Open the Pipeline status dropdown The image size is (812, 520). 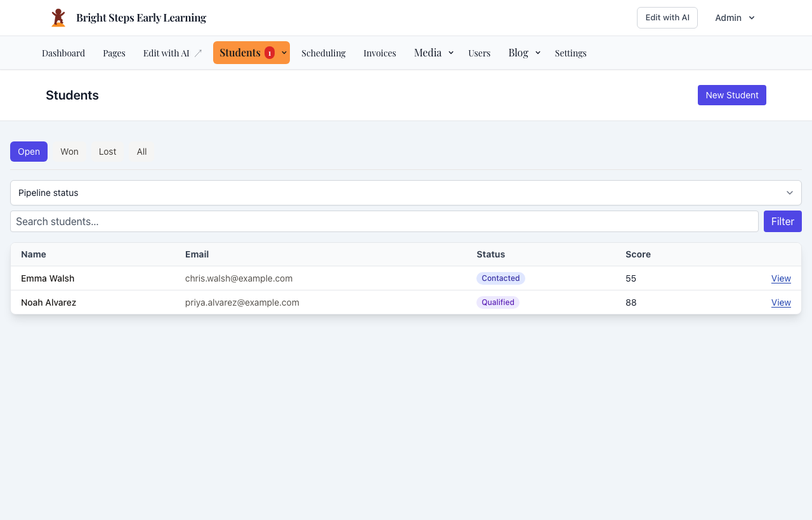pos(406,193)
